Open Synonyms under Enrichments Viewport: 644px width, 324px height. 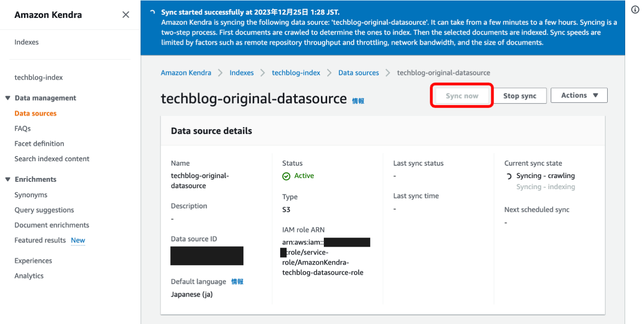[31, 195]
